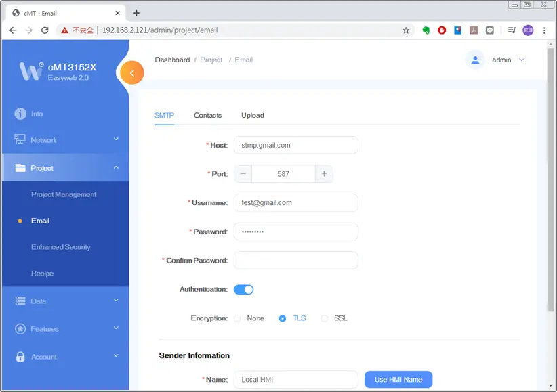
Task: Click the browser forward arrow
Action: coord(28,30)
